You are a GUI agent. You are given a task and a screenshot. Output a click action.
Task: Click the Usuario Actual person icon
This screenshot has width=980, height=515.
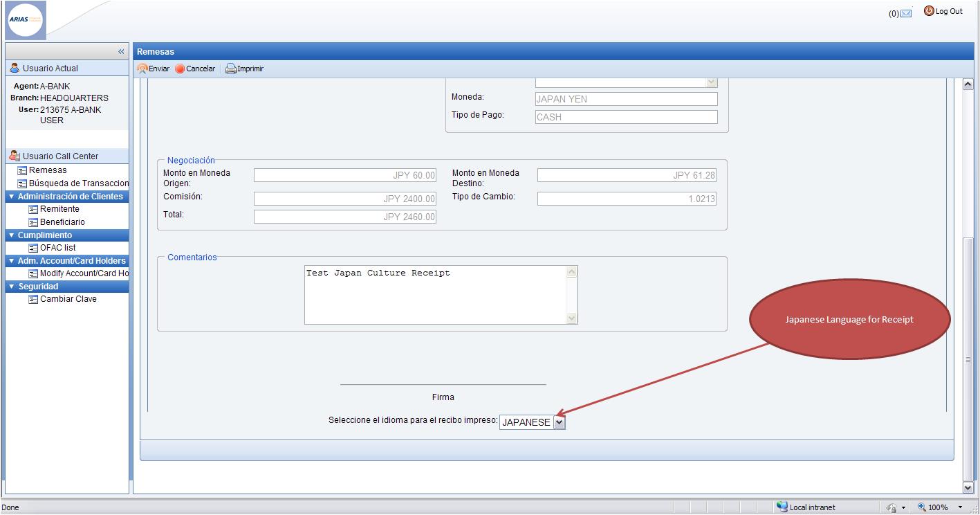click(x=15, y=68)
